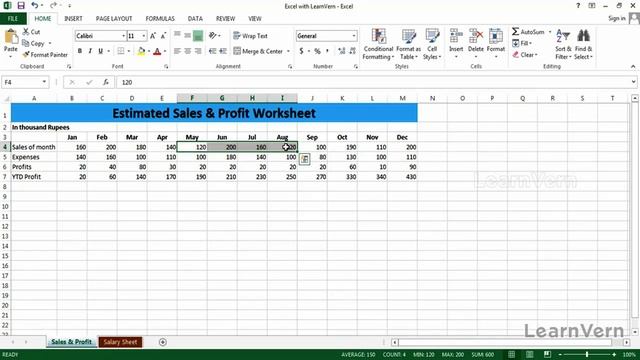Apply Percent Style format
The image size is (640, 360).
pos(317,51)
